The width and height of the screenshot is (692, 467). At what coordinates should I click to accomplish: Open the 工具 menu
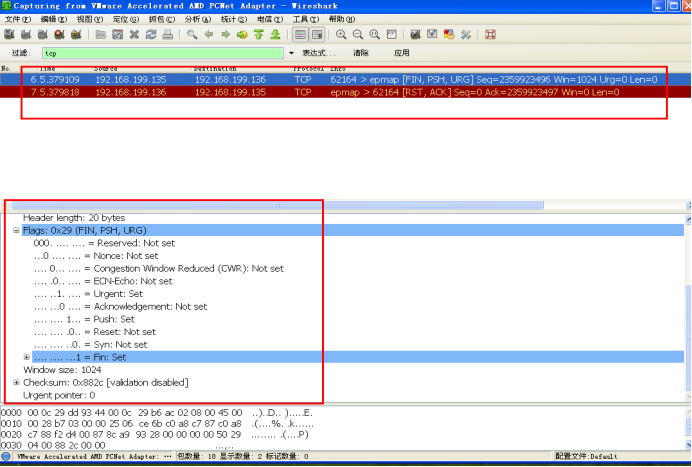pos(306,19)
